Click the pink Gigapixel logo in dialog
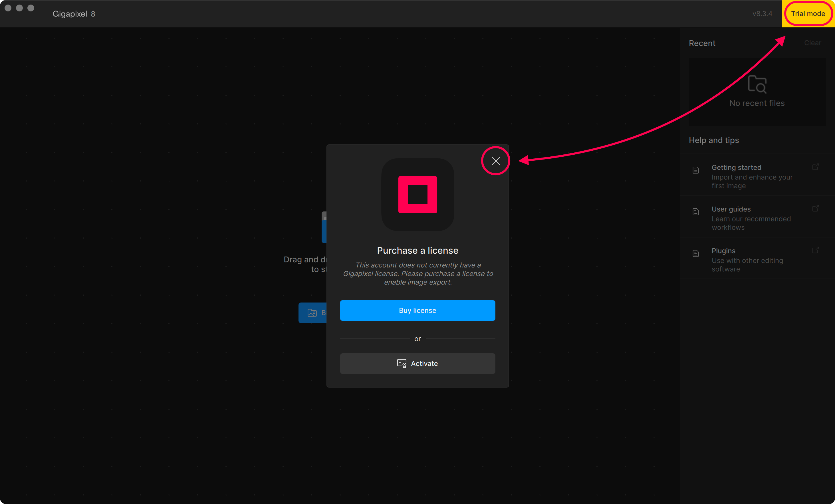Image resolution: width=835 pixels, height=504 pixels. pos(418,195)
